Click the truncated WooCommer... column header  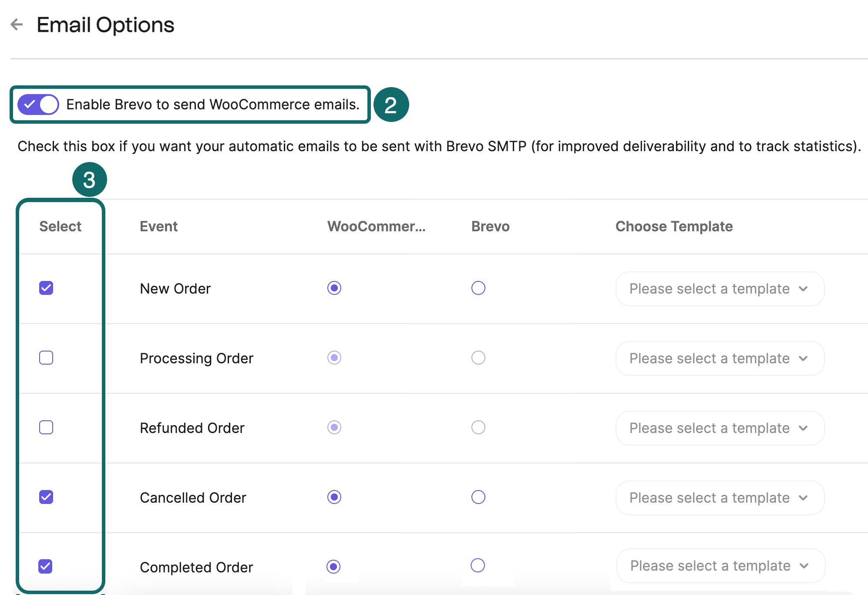[377, 227]
